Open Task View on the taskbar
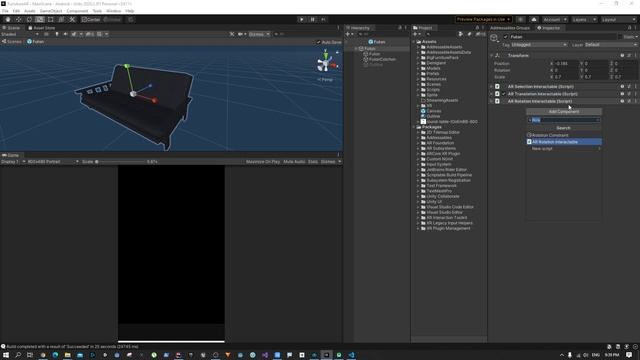Viewport: 640px width, 360px height. (30, 355)
